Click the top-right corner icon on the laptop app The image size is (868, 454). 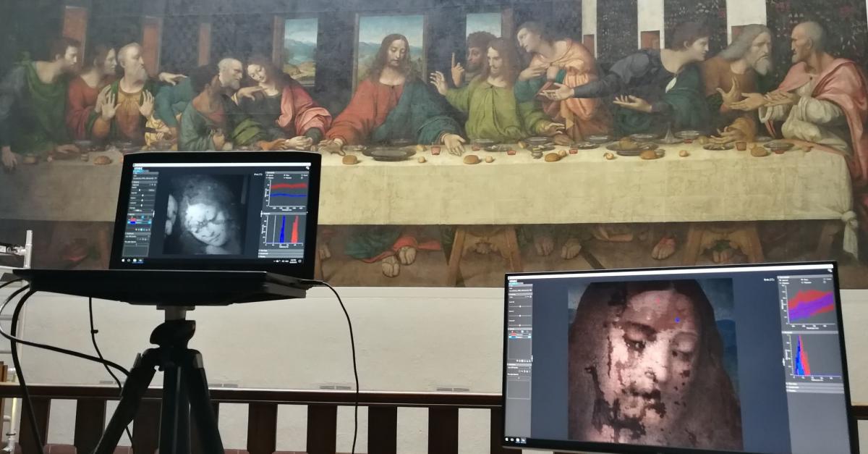coord(307,168)
